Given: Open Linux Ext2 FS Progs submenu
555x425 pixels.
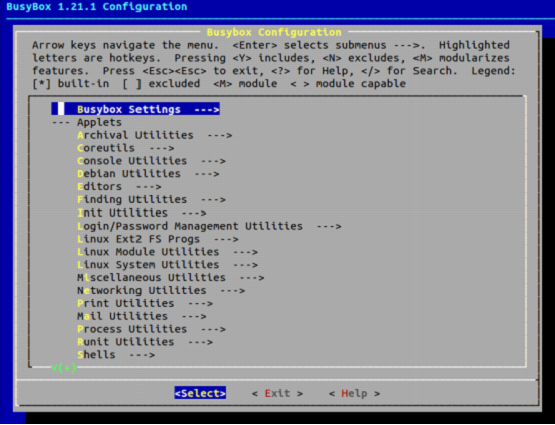Looking at the screenshot, I should [x=158, y=239].
